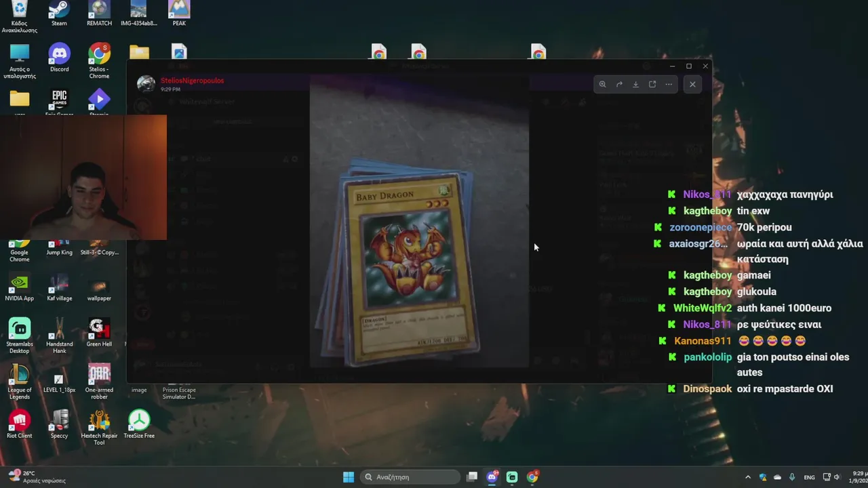Click the StelliosNigeropoulos avatar
868x488 pixels.
(x=146, y=84)
